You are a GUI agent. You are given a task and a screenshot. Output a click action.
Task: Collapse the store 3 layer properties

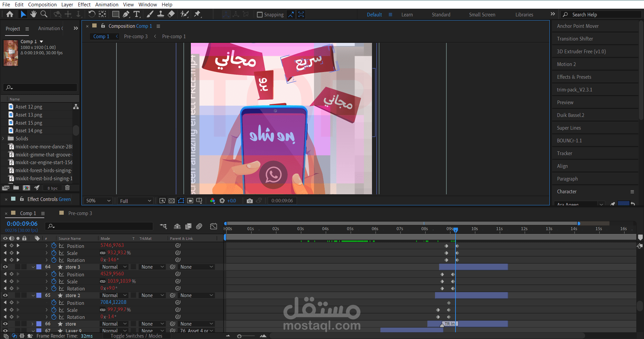pos(33,267)
